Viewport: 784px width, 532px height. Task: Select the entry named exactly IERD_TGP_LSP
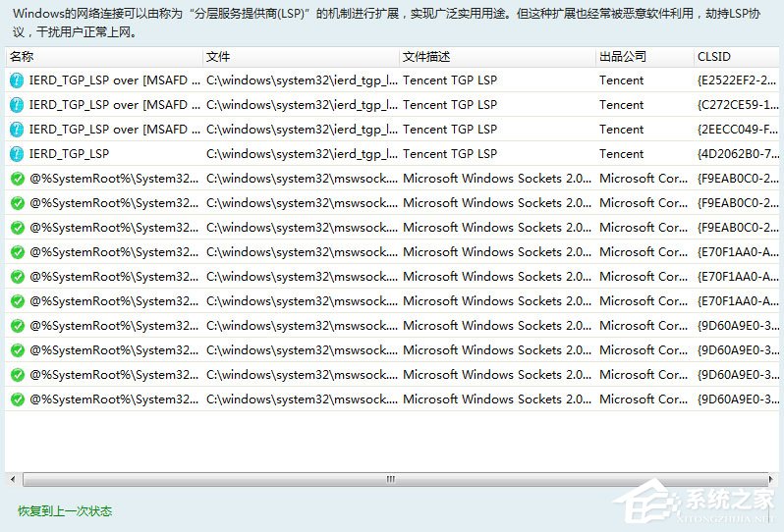[69, 154]
